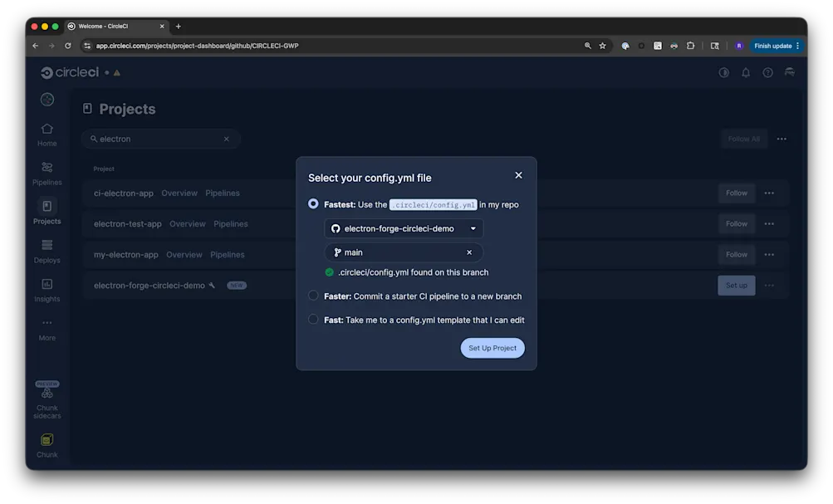Go back in the browser
This screenshot has height=504, width=833.
(x=36, y=46)
